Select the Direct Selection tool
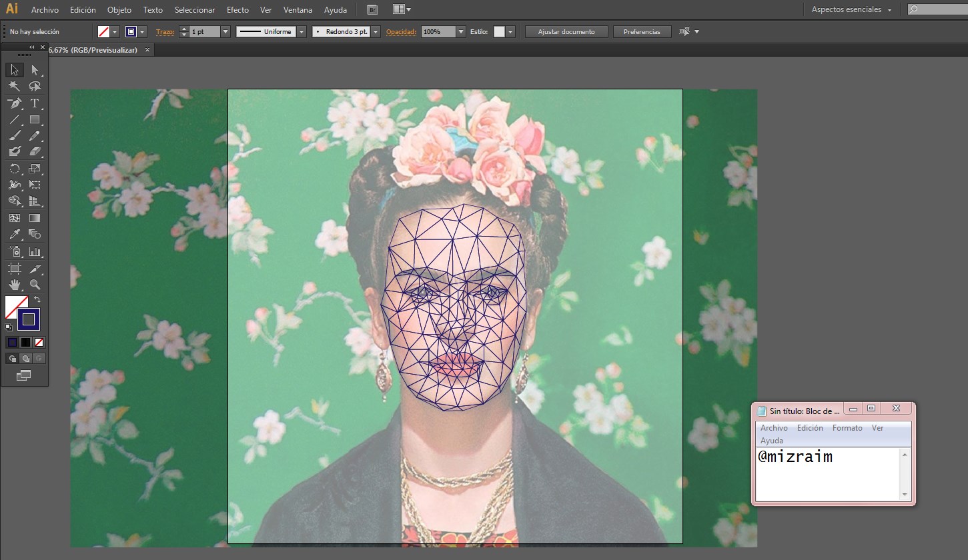 coord(35,70)
